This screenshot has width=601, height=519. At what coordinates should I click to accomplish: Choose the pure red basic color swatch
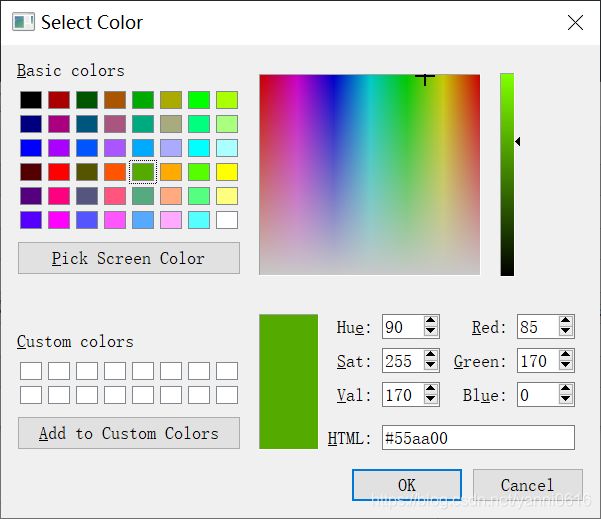(59, 172)
